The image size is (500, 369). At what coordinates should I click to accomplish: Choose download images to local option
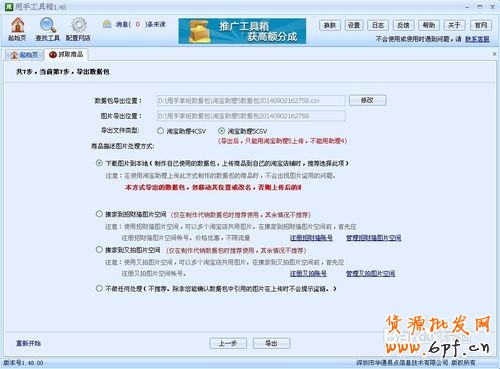point(99,163)
